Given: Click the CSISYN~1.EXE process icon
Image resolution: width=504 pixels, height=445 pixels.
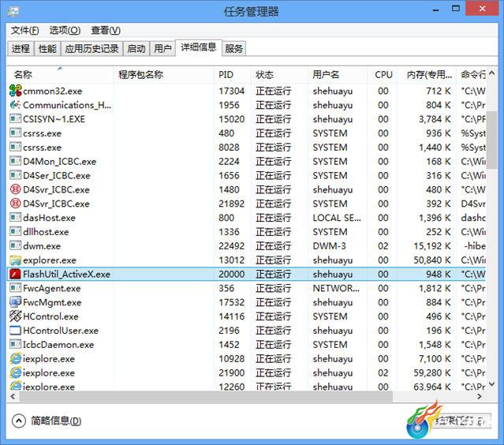Looking at the screenshot, I should (x=15, y=119).
